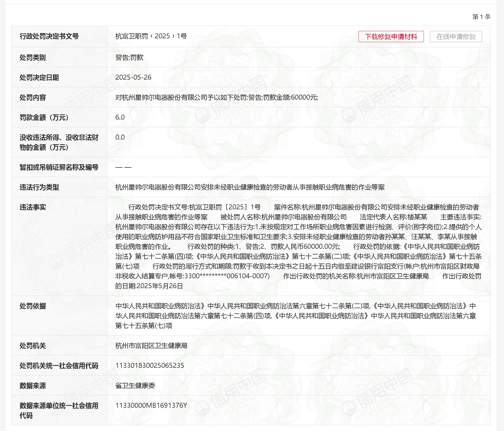Click the 暂扣或吊销证照名称及编号 label
Viewport: 504px width, 431px height.
click(x=59, y=167)
